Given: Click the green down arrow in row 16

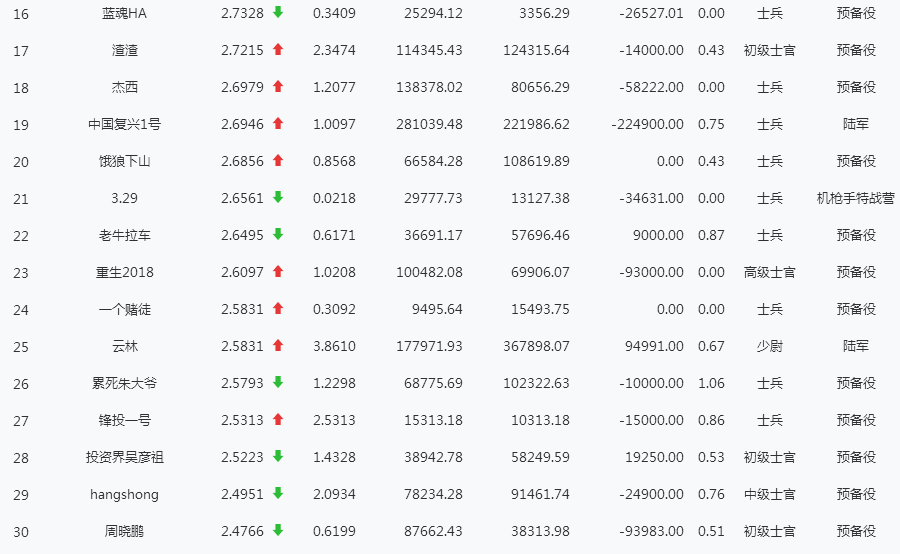Looking at the screenshot, I should pos(278,12).
